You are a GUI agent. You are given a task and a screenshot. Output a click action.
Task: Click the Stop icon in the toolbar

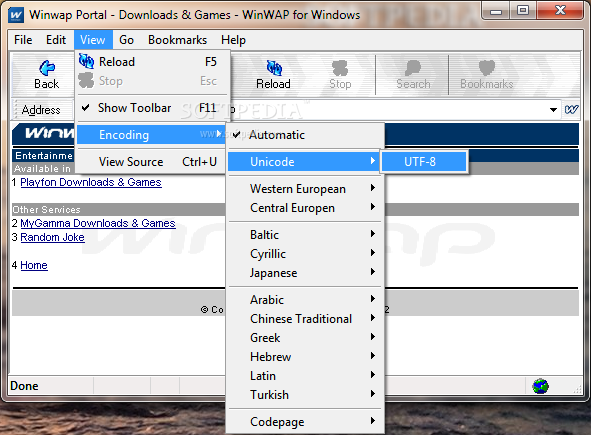pyautogui.click(x=340, y=68)
